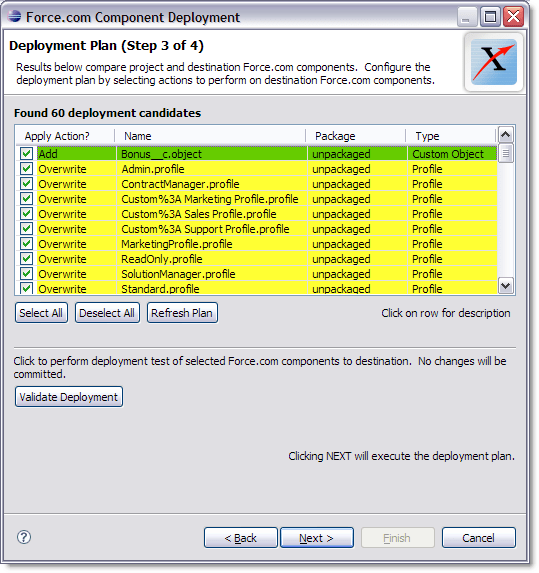Image resolution: width=539 pixels, height=573 pixels.
Task: Click the scrollbar up arrow
Action: coord(506,134)
